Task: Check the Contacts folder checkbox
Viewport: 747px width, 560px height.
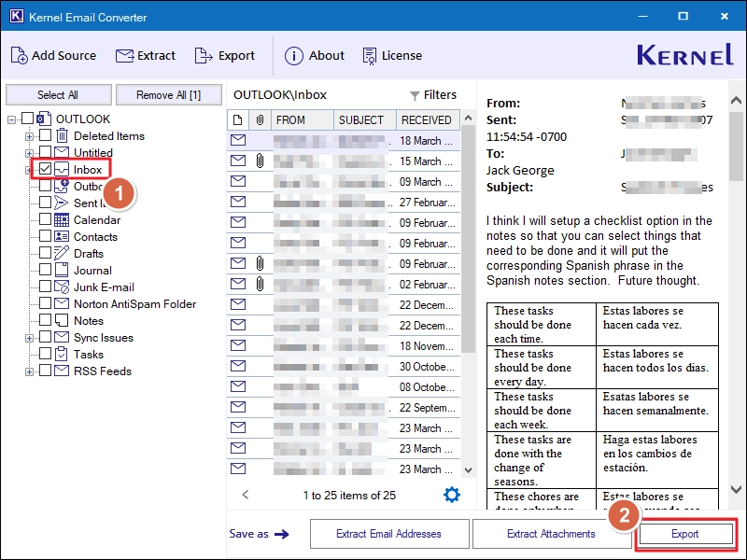Action: coord(45,236)
